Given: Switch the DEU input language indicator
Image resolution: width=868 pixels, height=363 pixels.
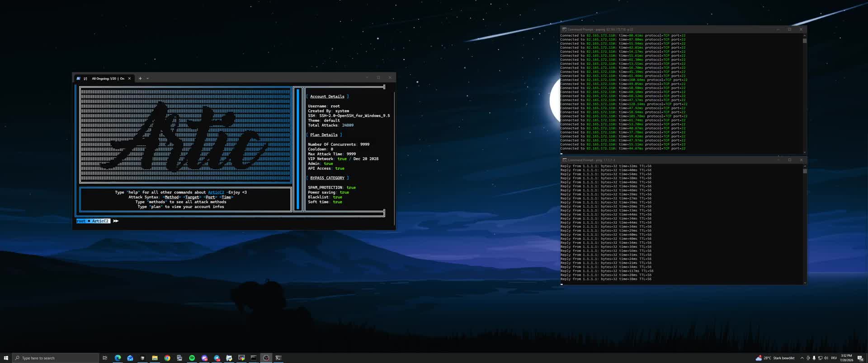Looking at the screenshot, I should [x=834, y=358].
